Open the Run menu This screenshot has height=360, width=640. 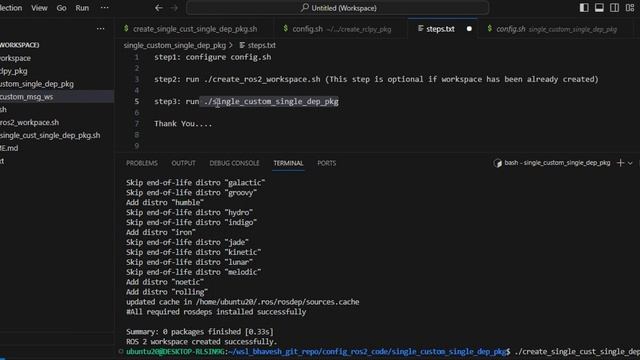(82, 8)
